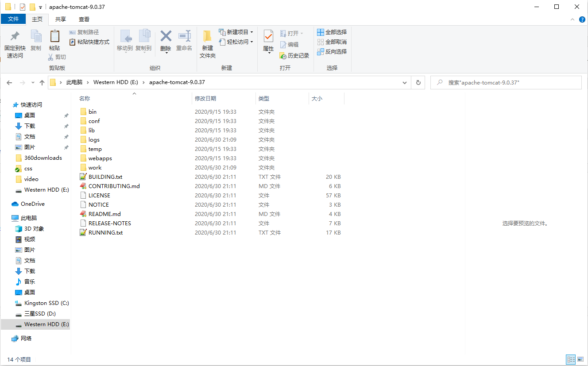Open Properties via the checkmark icon
The image size is (588, 366).
pyautogui.click(x=268, y=36)
